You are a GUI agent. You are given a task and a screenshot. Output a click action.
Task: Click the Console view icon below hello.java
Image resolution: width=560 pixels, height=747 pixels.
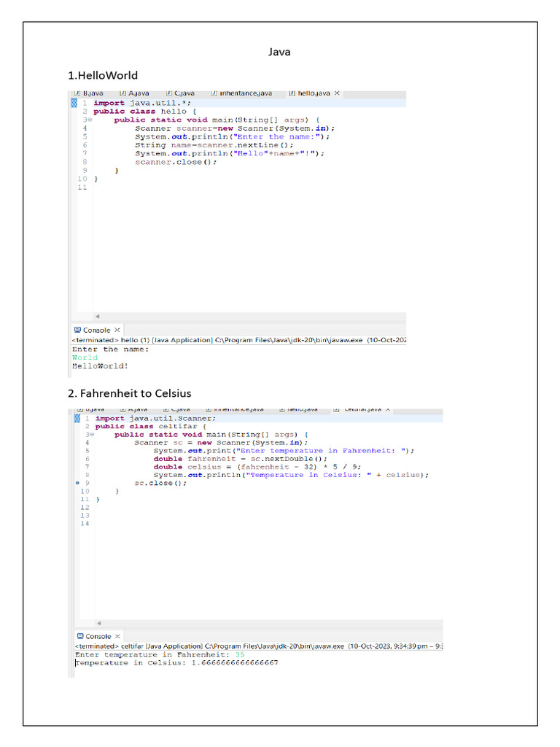77,330
